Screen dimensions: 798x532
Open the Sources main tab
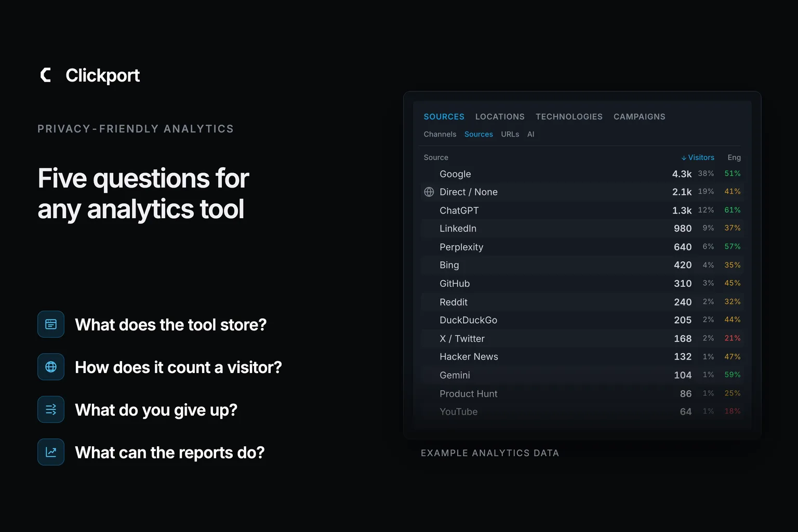click(x=444, y=117)
